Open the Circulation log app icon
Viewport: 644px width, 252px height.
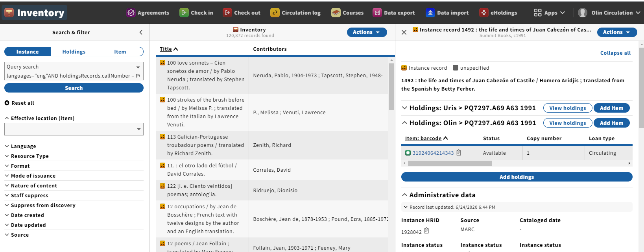tap(275, 13)
